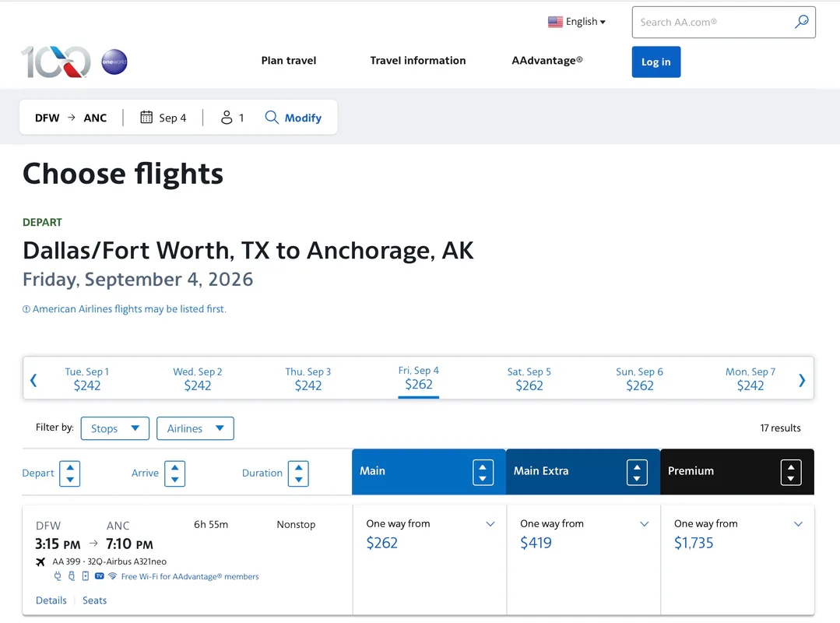The width and height of the screenshot is (840, 623).
Task: Click Modify to change the search
Action: [303, 118]
